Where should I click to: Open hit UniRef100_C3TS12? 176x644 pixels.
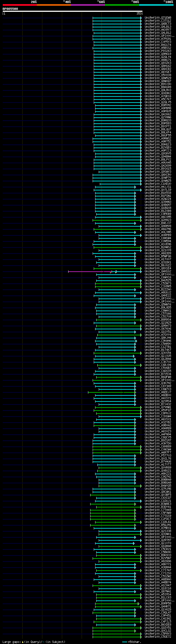coord(158,21)
